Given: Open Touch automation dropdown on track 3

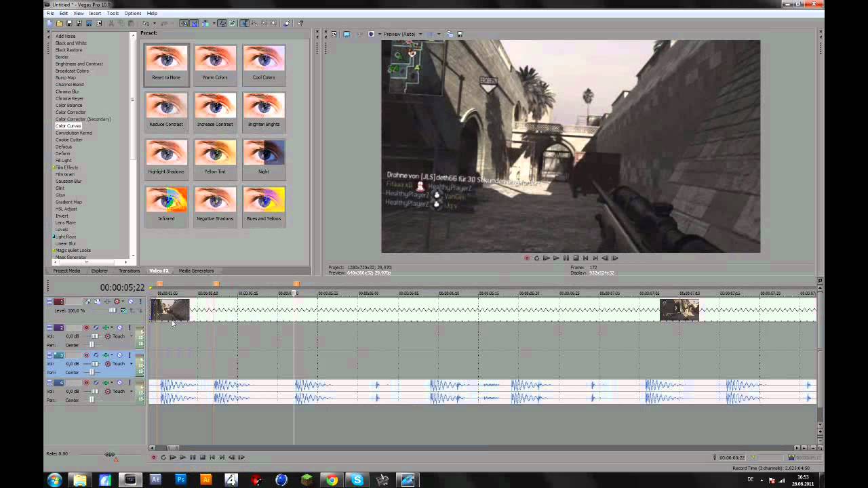Looking at the screenshot, I should [x=132, y=364].
